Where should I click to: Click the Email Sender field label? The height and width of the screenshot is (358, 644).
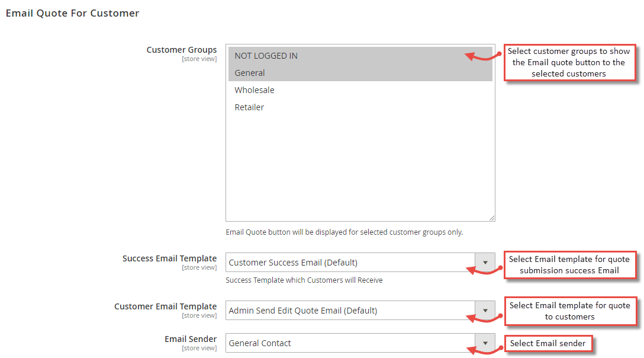coord(191,339)
